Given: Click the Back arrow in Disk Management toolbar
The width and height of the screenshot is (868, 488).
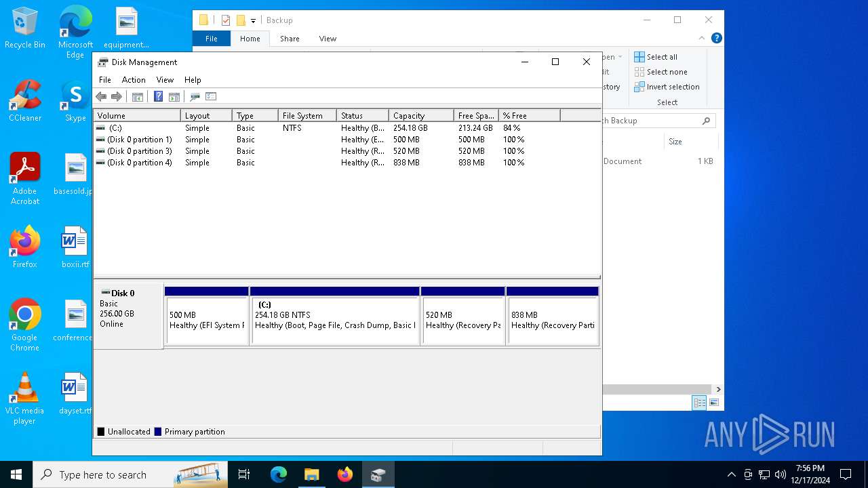Looking at the screenshot, I should pos(102,96).
